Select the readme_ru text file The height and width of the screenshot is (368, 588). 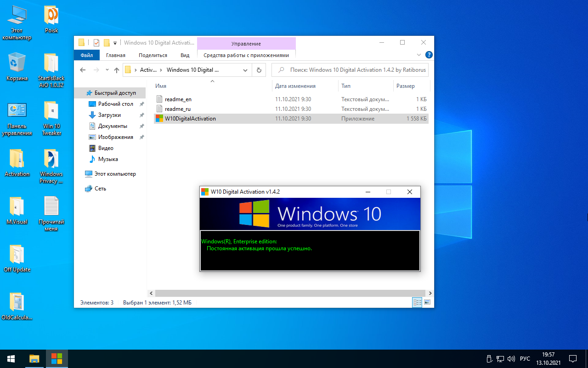[x=178, y=109]
